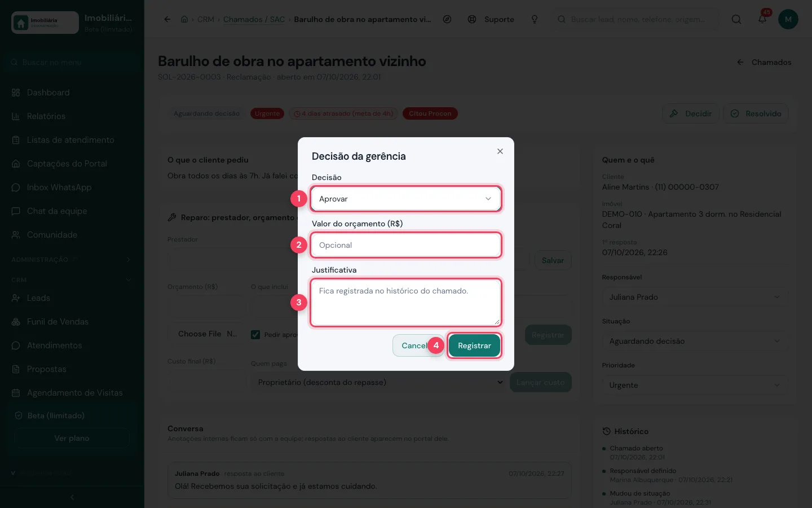Open the user avatar M menu
The image size is (812, 508).
788,19
